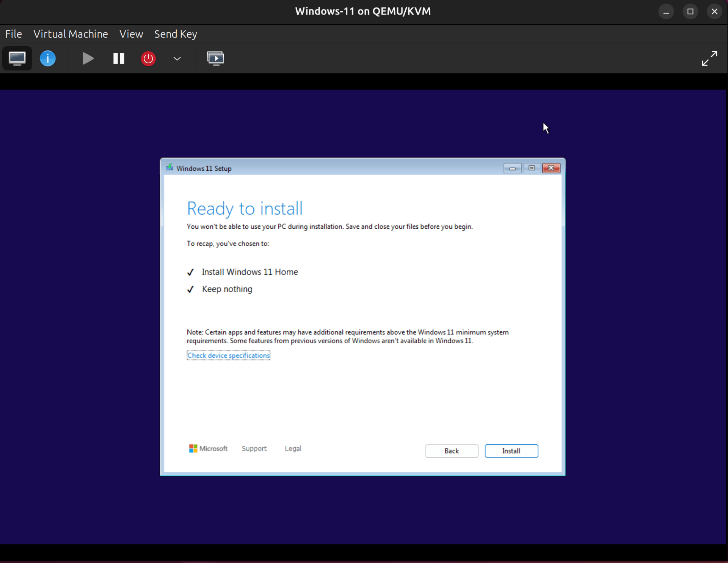This screenshot has width=728, height=563.
Task: Pause the virtual machine
Action: click(x=118, y=58)
